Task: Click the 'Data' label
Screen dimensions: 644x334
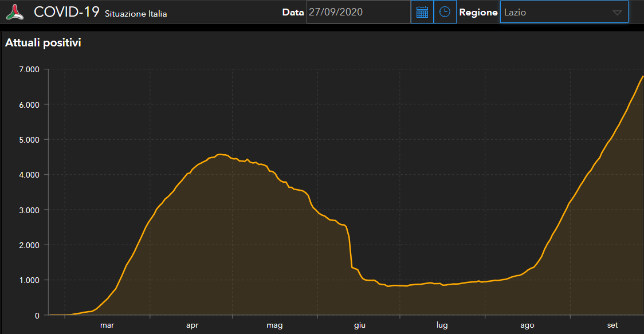Action: pyautogui.click(x=293, y=13)
